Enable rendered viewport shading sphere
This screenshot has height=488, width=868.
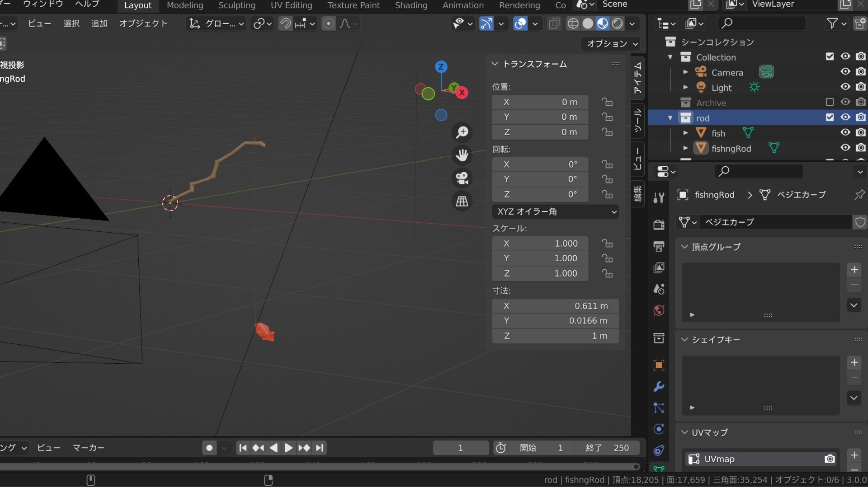(x=618, y=23)
